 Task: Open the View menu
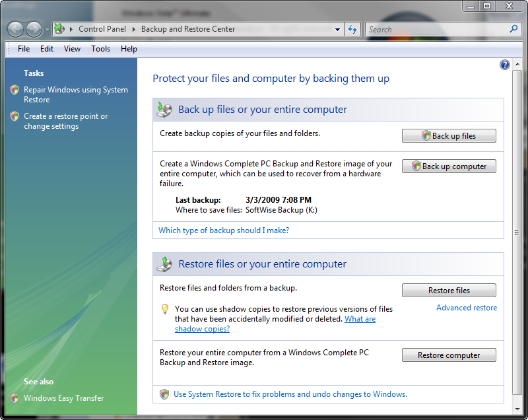point(72,49)
